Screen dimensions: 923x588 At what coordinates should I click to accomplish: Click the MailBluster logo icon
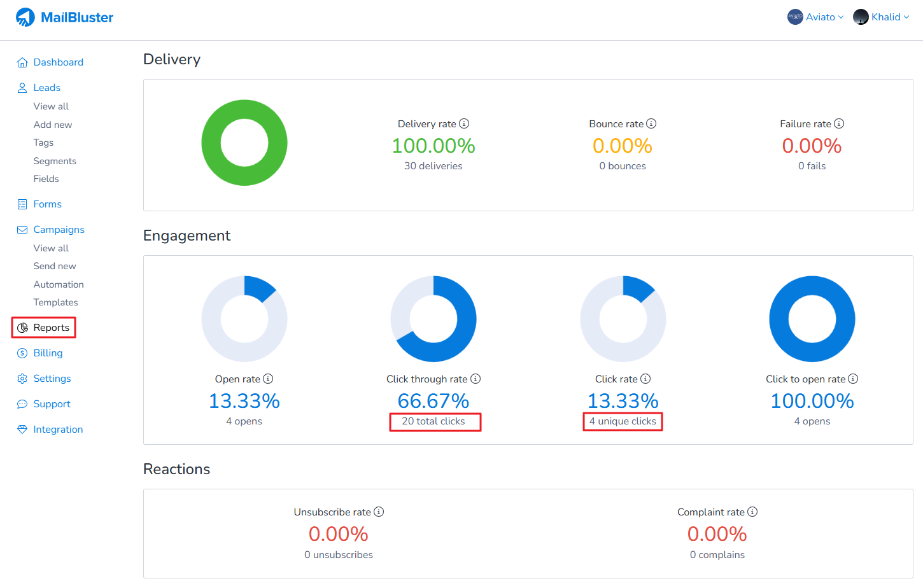tap(25, 17)
